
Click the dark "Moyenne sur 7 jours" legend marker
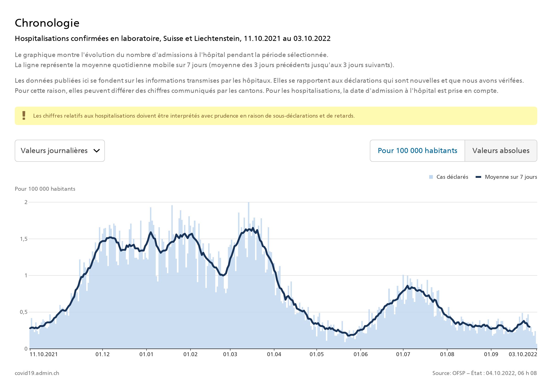click(x=478, y=177)
